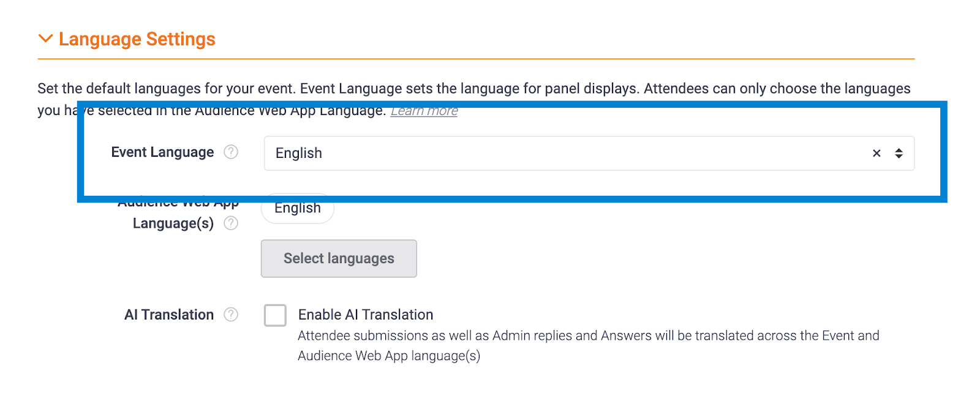Click the Language(s) field label
Image resolution: width=980 pixels, height=415 pixels.
coord(173,223)
